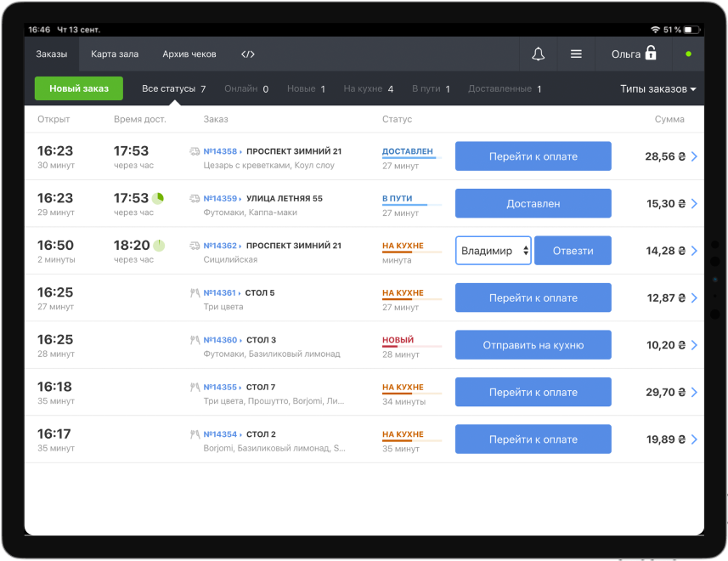Image resolution: width=728 pixels, height=561 pixels.
Task: Click the Новый заказ button
Action: pyautogui.click(x=79, y=88)
